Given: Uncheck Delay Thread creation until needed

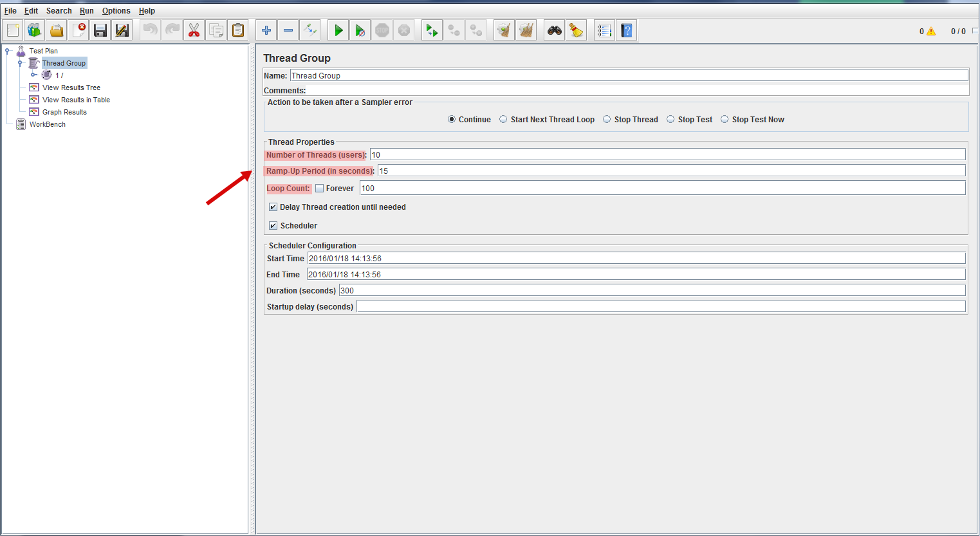Looking at the screenshot, I should pyautogui.click(x=273, y=207).
